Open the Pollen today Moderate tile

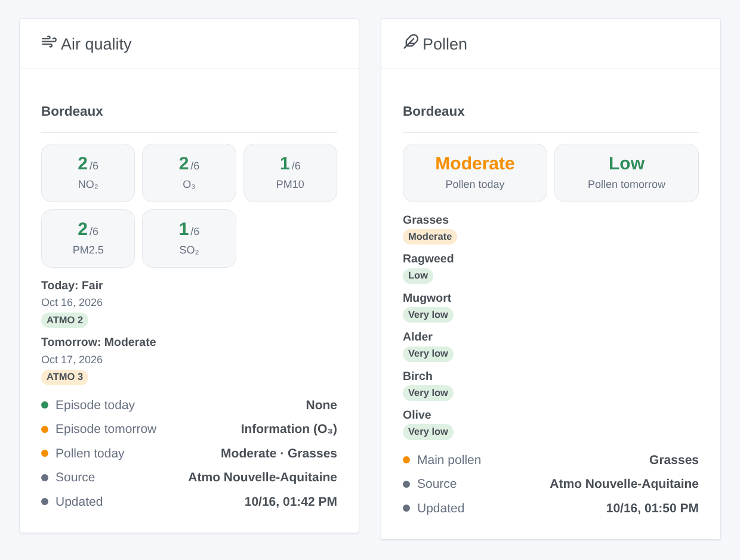pos(475,173)
